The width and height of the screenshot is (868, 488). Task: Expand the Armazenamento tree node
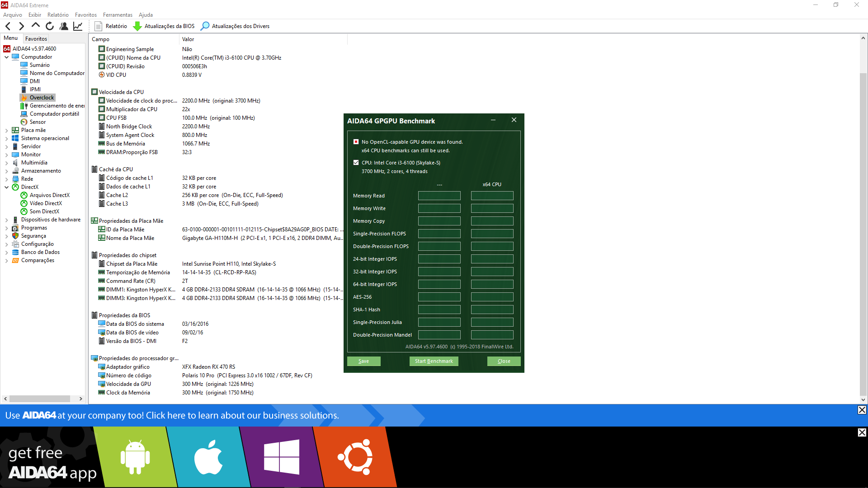7,171
